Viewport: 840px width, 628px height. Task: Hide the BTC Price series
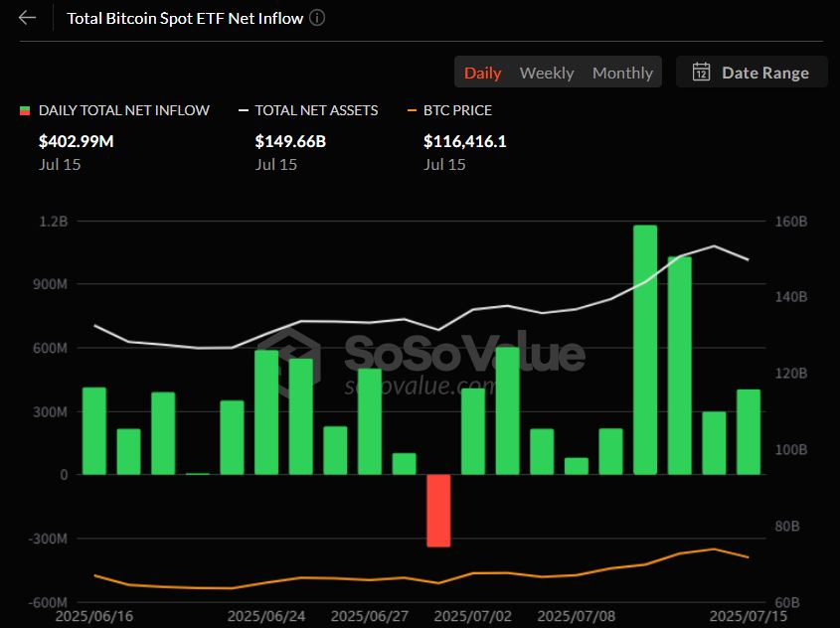tap(457, 111)
